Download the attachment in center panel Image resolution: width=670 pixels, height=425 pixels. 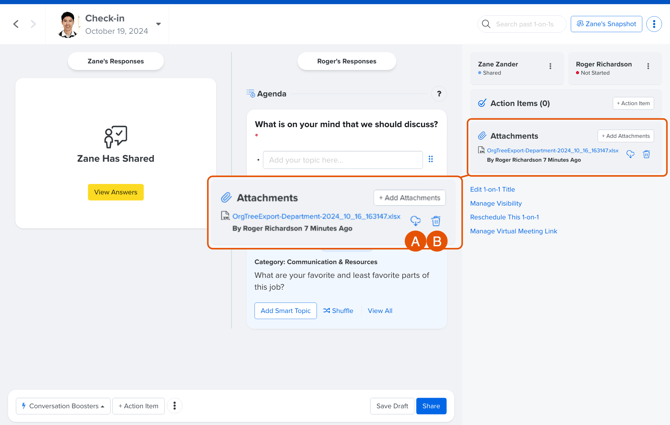click(416, 221)
